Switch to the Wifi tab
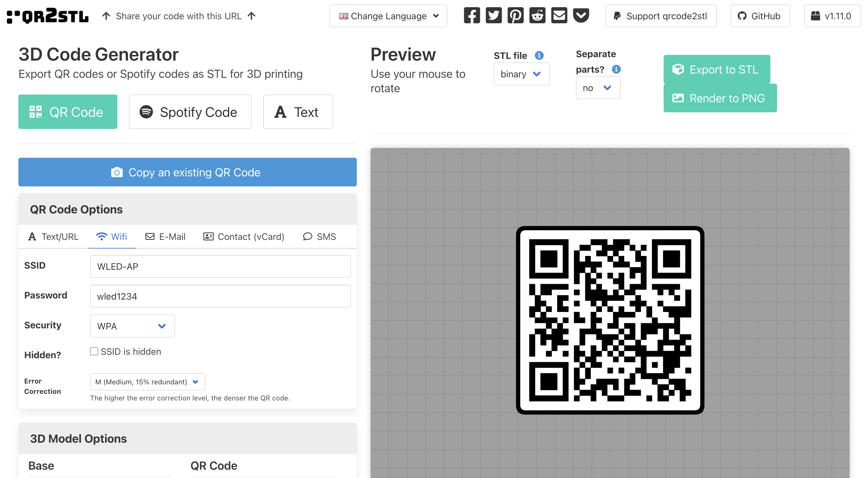The height and width of the screenshot is (478, 868). pyautogui.click(x=112, y=236)
